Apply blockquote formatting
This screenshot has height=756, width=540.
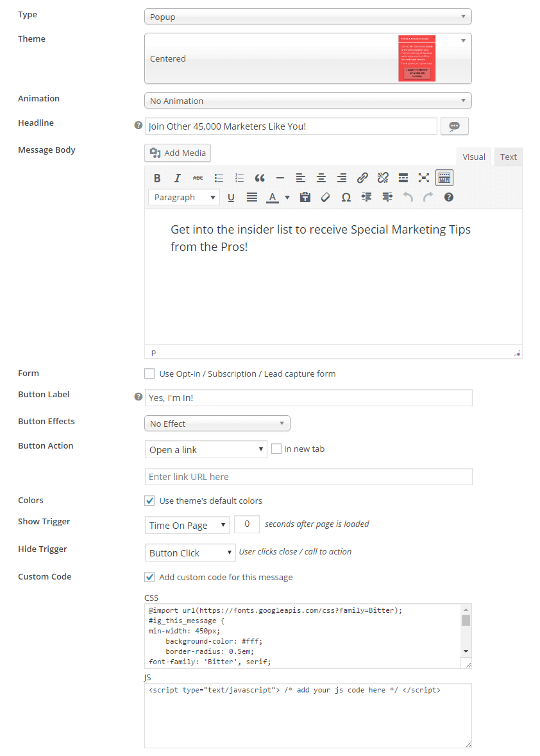click(260, 178)
